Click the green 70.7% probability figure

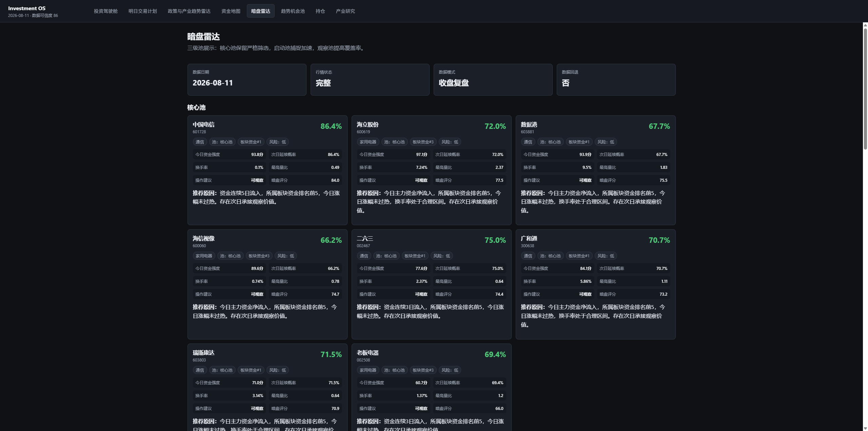coord(659,240)
